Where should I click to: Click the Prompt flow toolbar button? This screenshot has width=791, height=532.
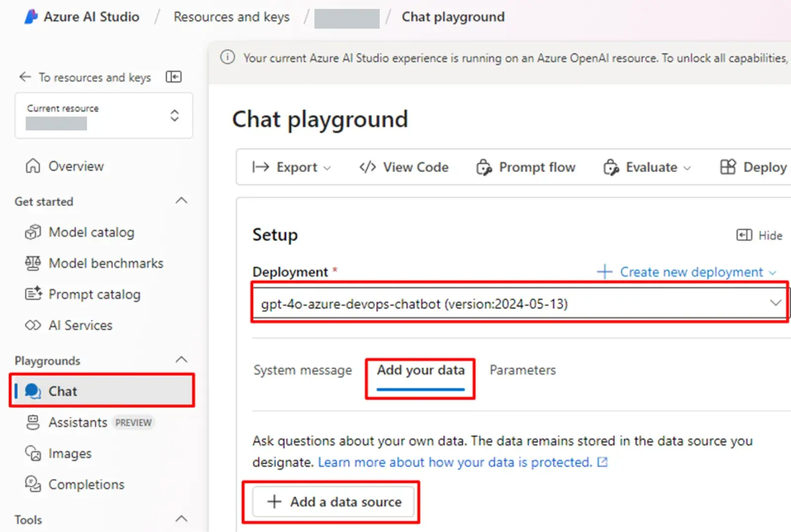tap(526, 167)
